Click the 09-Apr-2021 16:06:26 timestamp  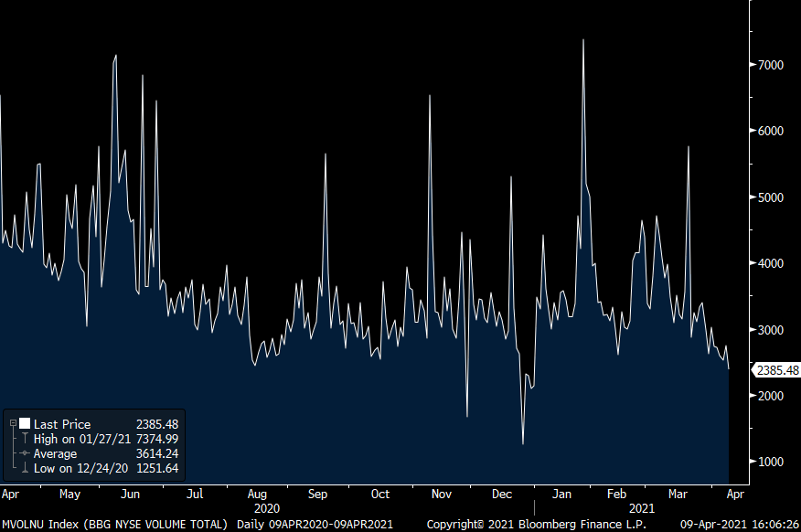[739, 525]
